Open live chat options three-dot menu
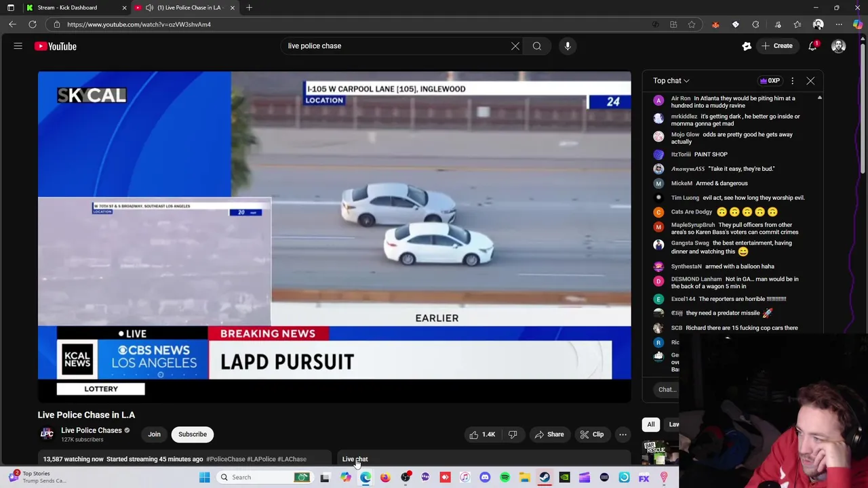Image resolution: width=868 pixels, height=488 pixels. 792,81
